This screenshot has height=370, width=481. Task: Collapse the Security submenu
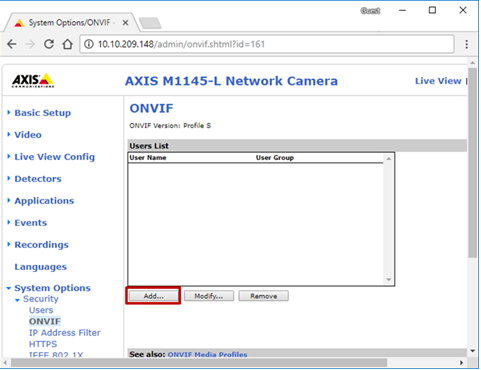coord(40,299)
